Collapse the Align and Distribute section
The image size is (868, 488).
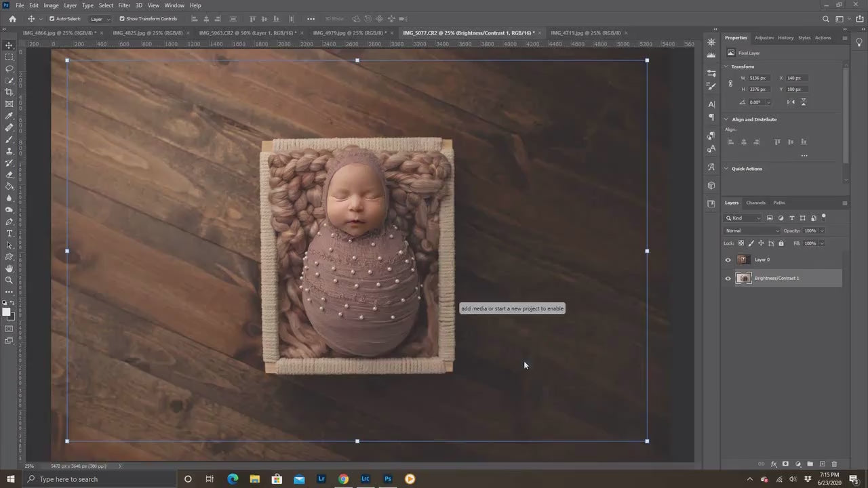[726, 119]
